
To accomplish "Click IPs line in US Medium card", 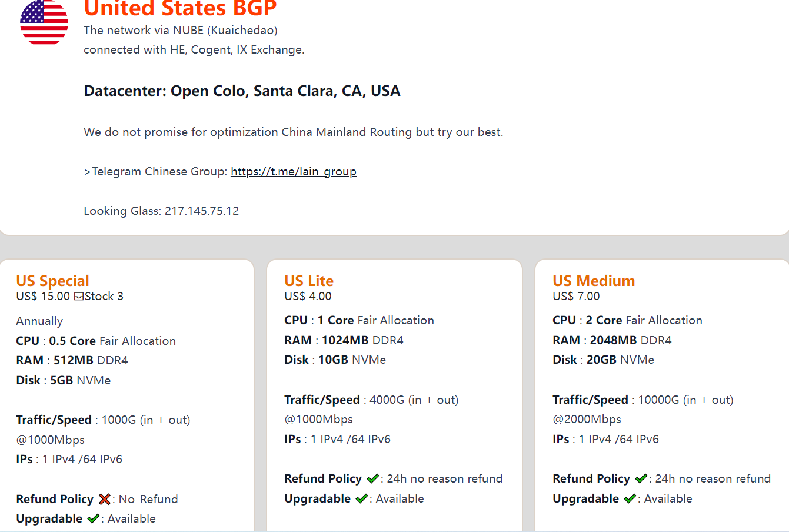I will pos(606,439).
